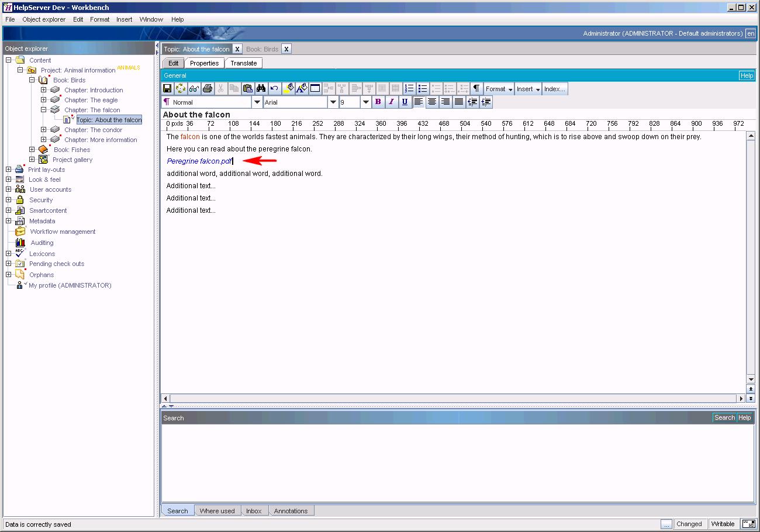The image size is (760, 532).
Task: Insert a table using the table icon
Action: (315, 89)
